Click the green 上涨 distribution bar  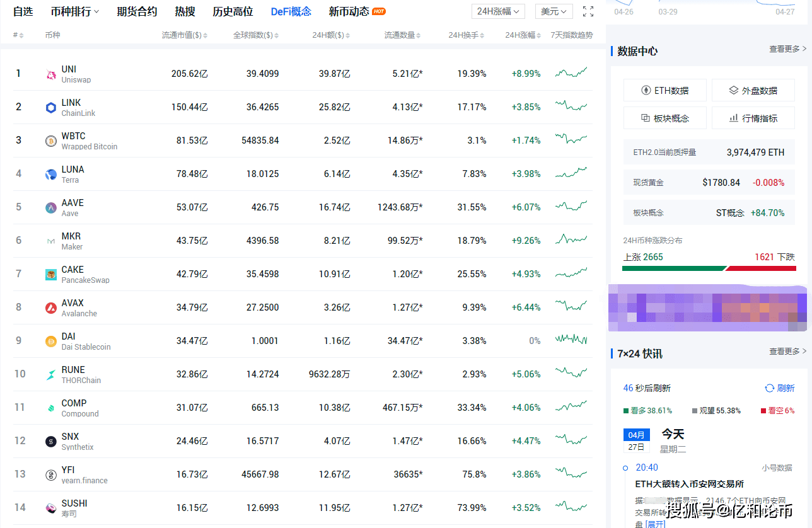tap(674, 268)
